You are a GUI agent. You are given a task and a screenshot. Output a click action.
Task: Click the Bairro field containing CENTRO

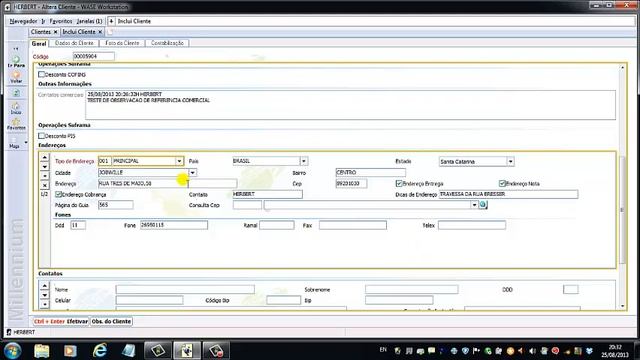(370, 172)
